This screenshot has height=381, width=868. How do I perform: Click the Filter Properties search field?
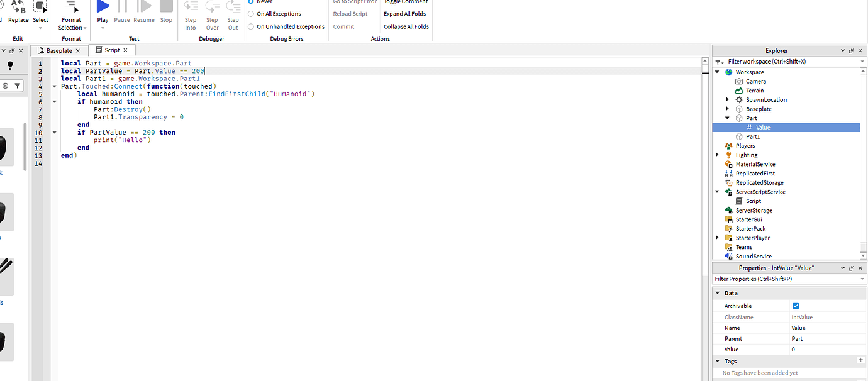(774, 279)
